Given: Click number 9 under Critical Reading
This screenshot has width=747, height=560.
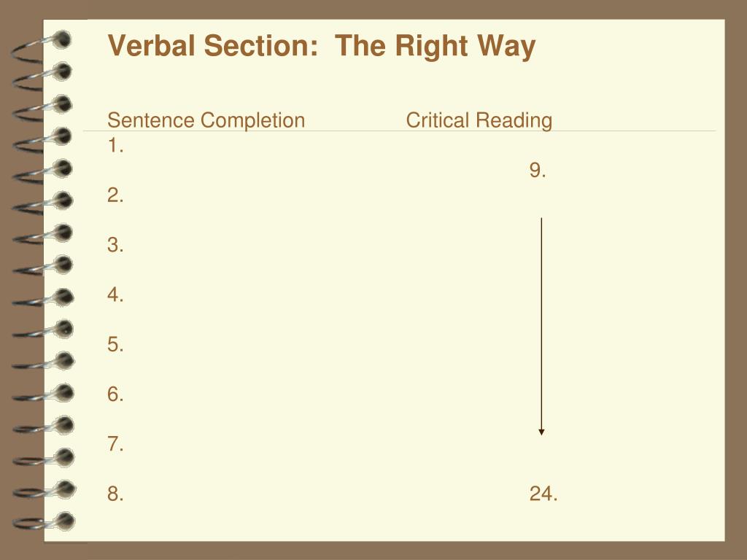Looking at the screenshot, I should 538,171.
